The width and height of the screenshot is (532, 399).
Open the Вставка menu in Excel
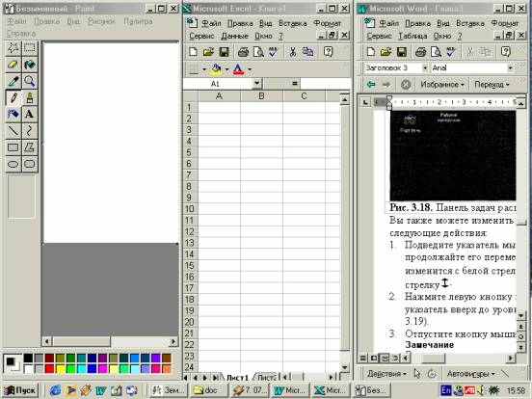292,23
